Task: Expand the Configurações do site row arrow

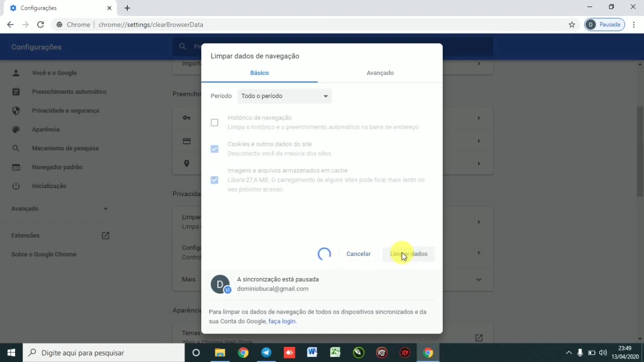Action: pyautogui.click(x=479, y=253)
